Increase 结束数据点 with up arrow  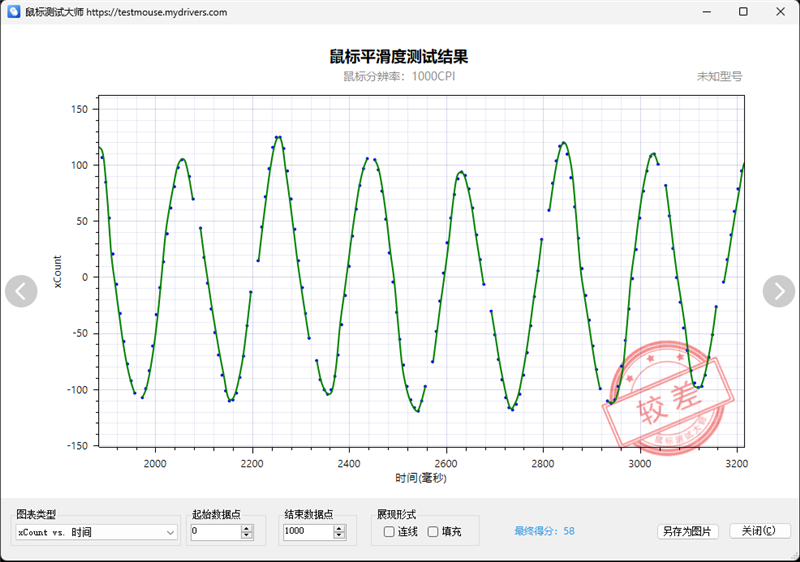pos(339,528)
